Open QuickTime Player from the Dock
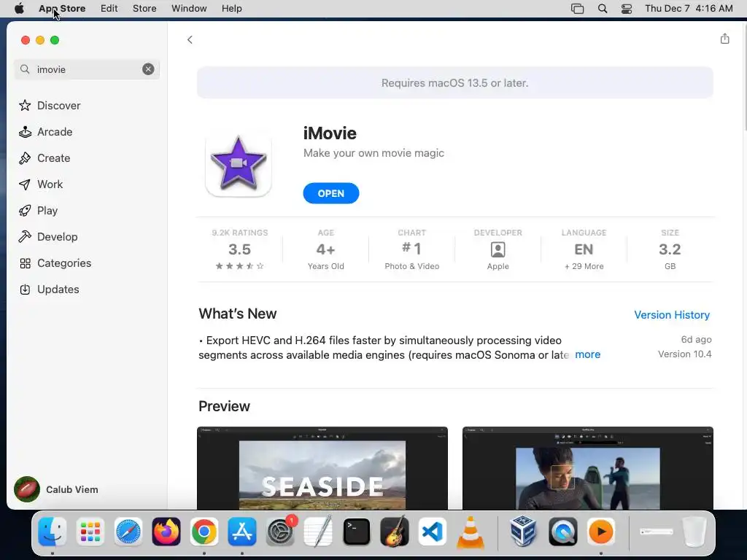This screenshot has width=747, height=560. [x=562, y=532]
